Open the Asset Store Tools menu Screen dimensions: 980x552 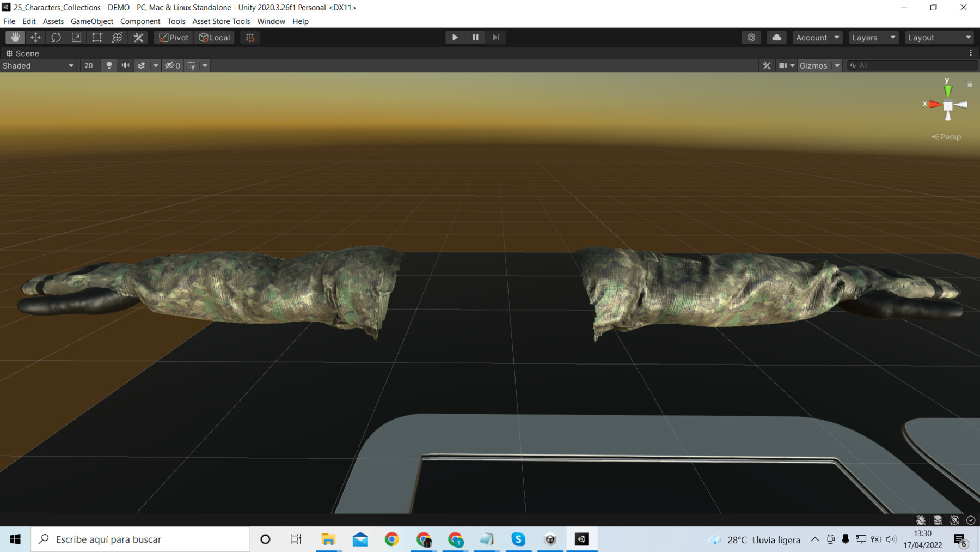coord(220,21)
